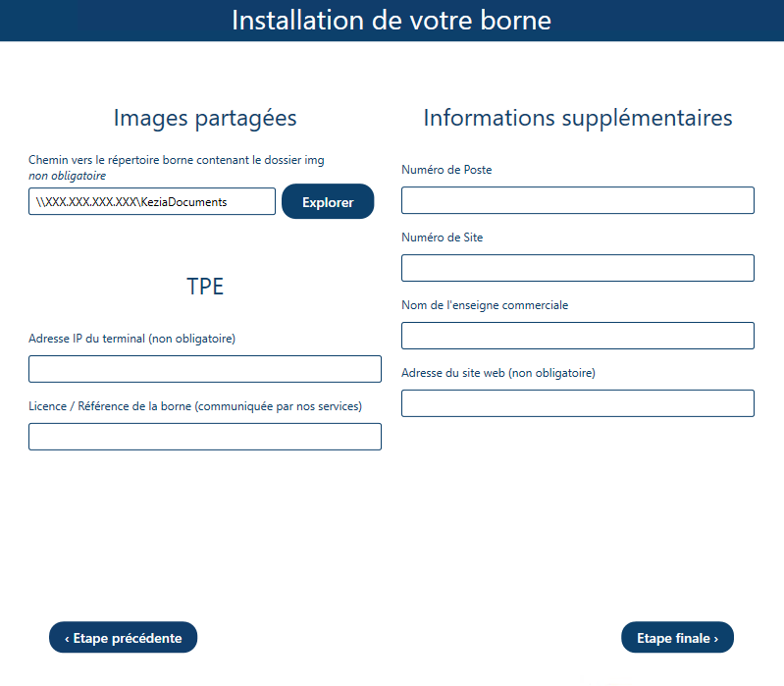Click the 'Numéro de Site' label

pos(442,237)
